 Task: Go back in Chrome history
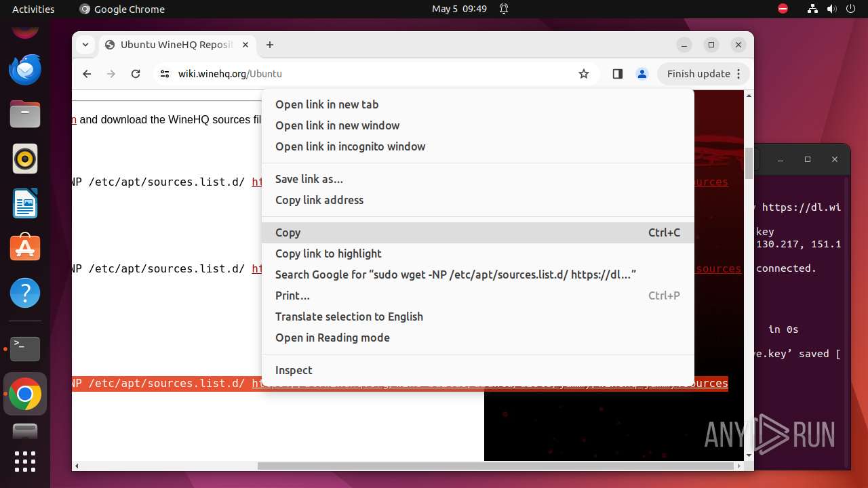coord(87,74)
